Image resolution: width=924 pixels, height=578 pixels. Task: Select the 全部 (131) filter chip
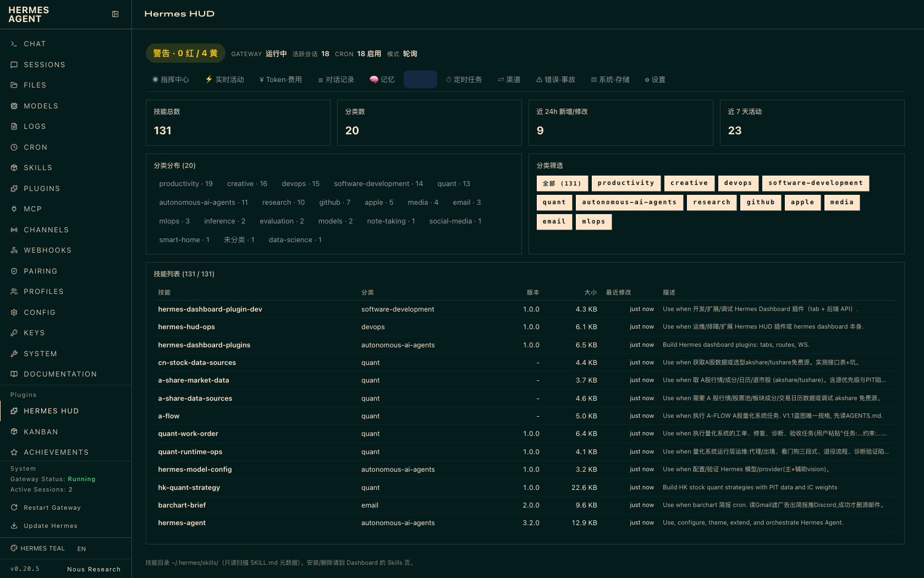tap(562, 183)
